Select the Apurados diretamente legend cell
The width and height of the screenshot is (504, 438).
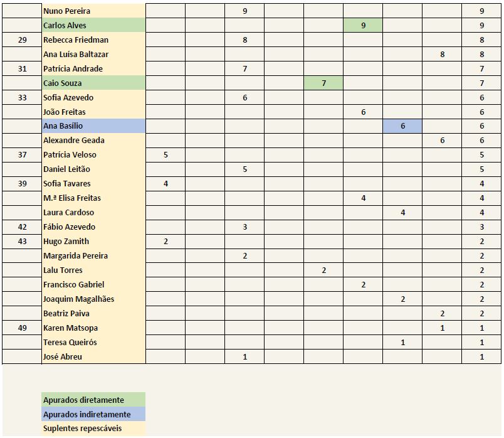pos(93,399)
